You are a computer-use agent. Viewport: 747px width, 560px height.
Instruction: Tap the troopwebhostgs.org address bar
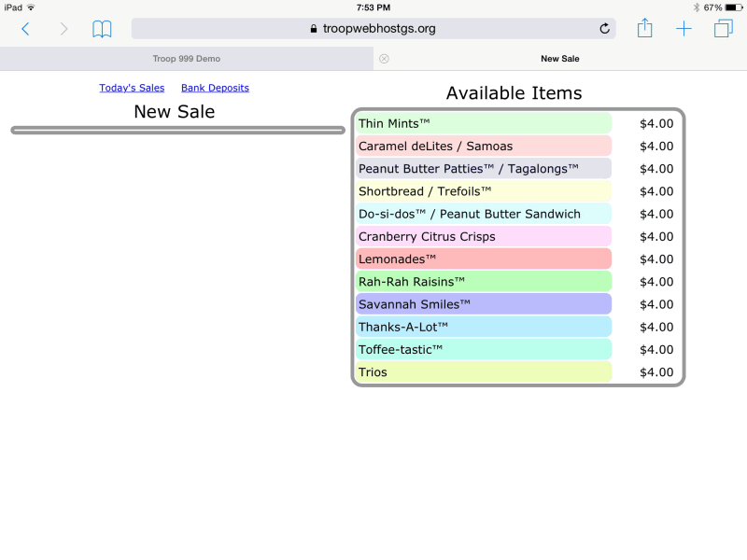(x=373, y=29)
